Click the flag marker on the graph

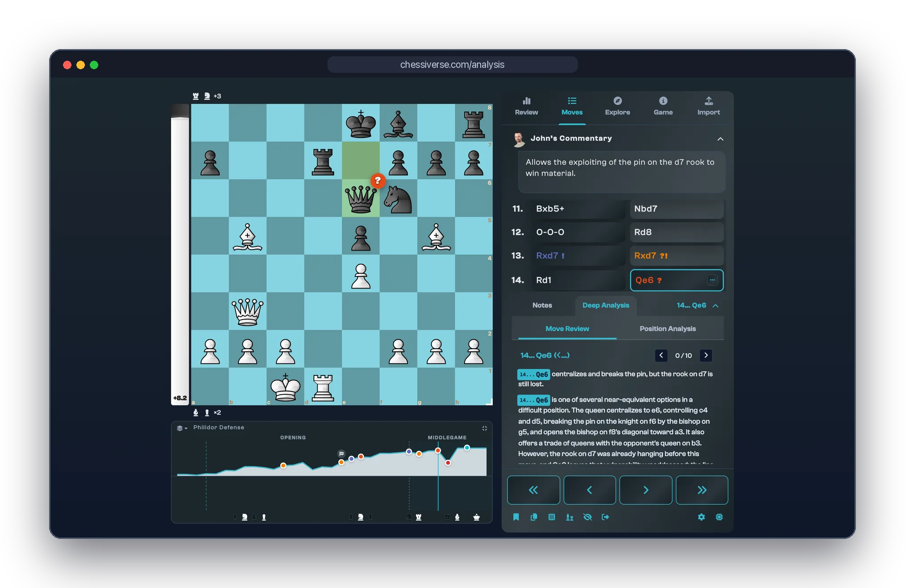click(x=341, y=454)
